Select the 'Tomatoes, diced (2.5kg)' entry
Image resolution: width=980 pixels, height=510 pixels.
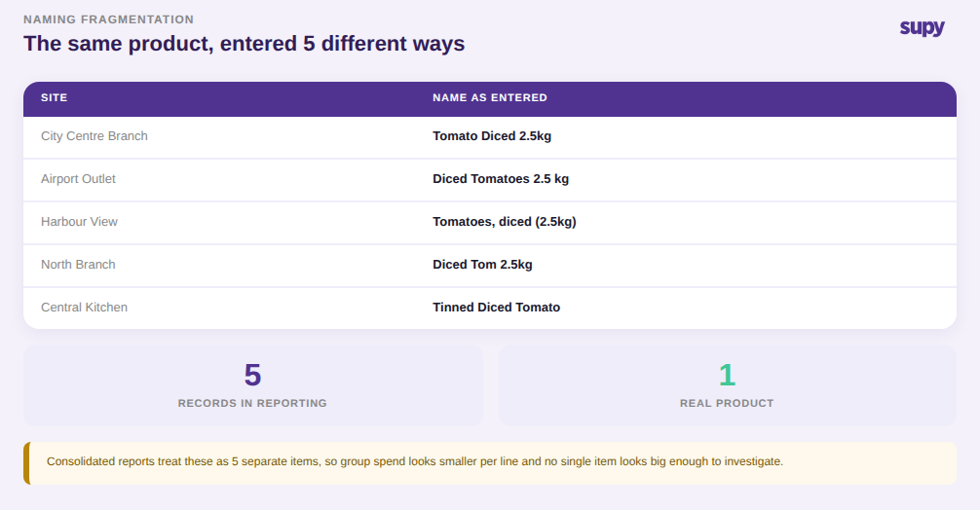(505, 222)
